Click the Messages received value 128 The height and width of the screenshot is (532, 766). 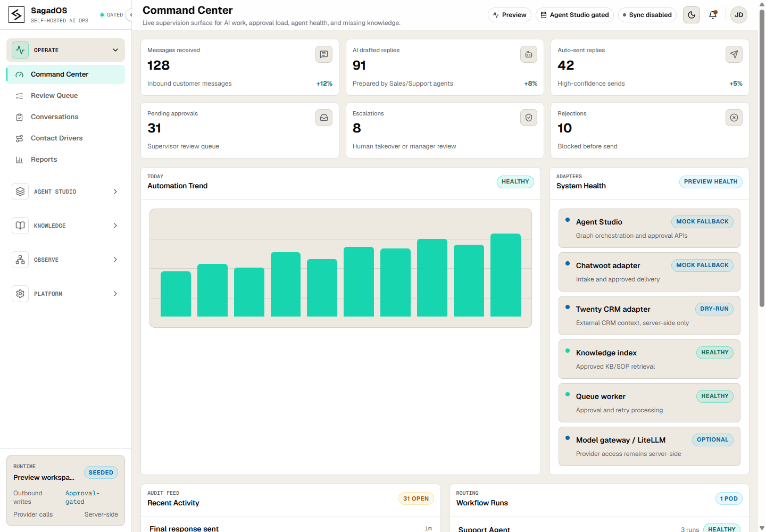click(x=159, y=65)
